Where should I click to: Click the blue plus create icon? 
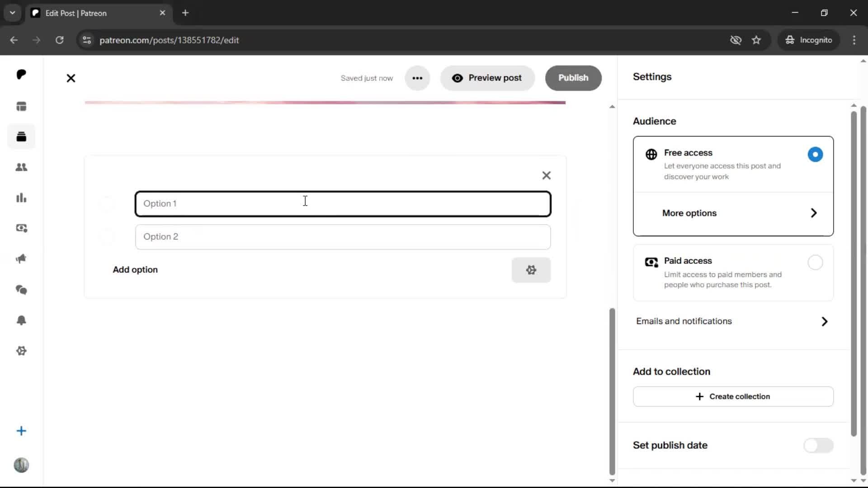pyautogui.click(x=21, y=431)
